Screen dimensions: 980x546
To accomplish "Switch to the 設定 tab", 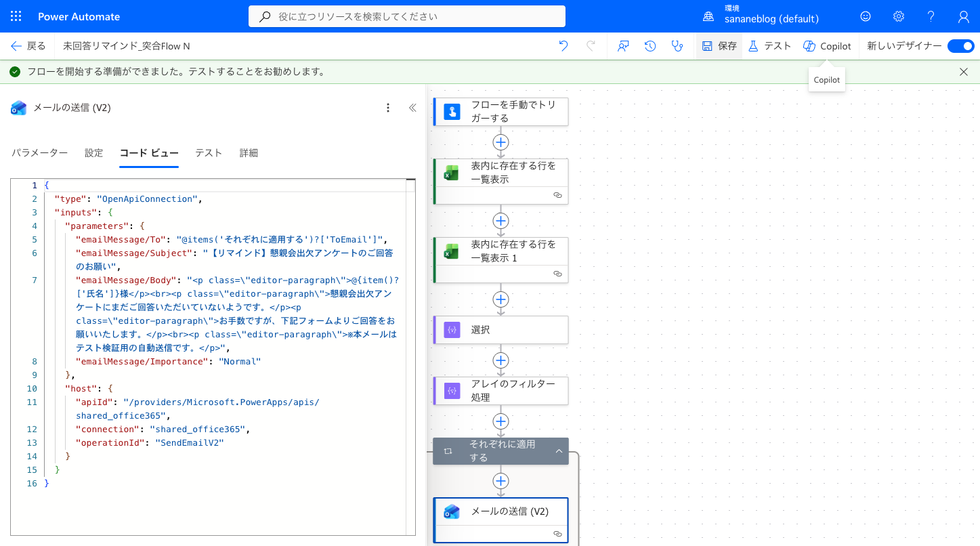I will click(94, 153).
